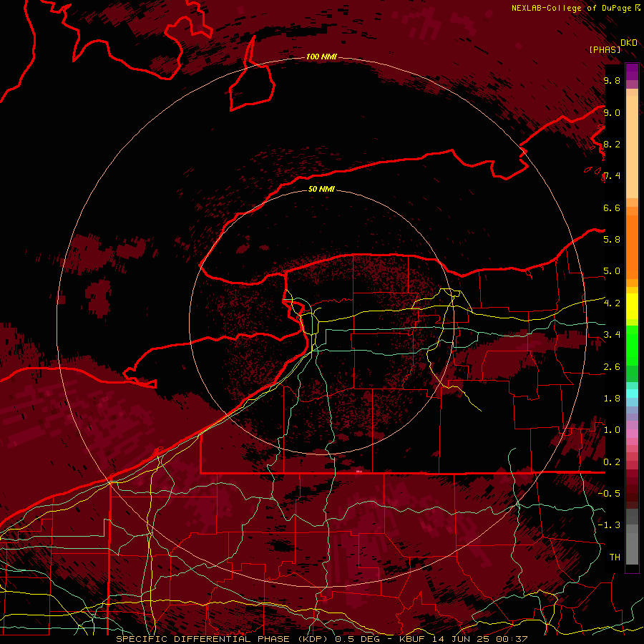
Task: Click the TH label on the color scale
Action: [x=615, y=557]
